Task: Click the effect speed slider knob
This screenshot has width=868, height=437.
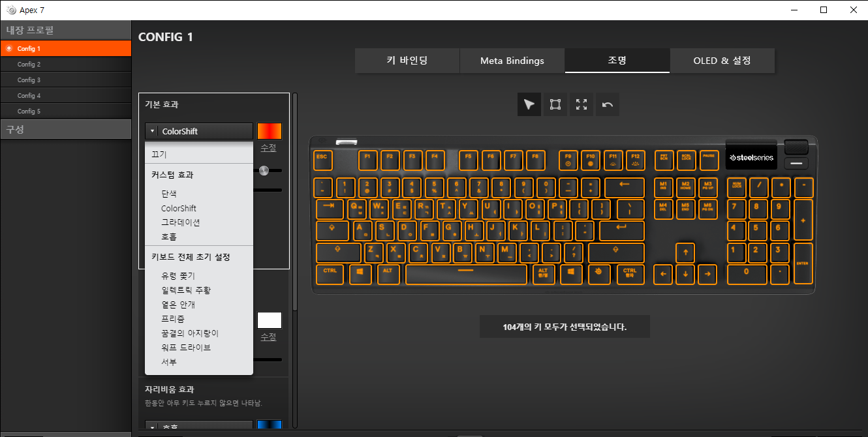Action: 264,170
